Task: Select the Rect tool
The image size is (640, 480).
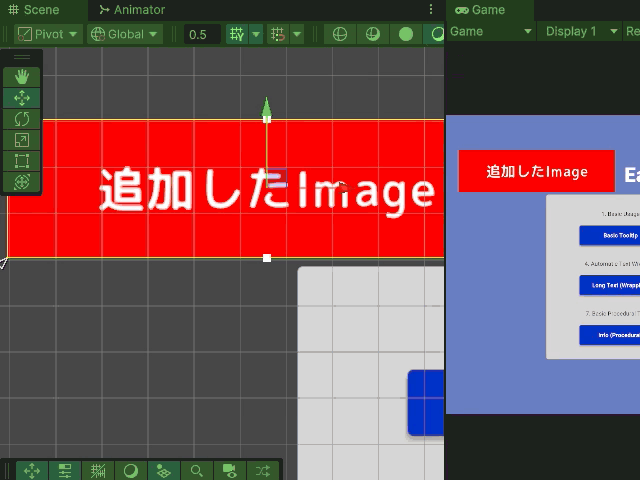Action: coord(22,161)
